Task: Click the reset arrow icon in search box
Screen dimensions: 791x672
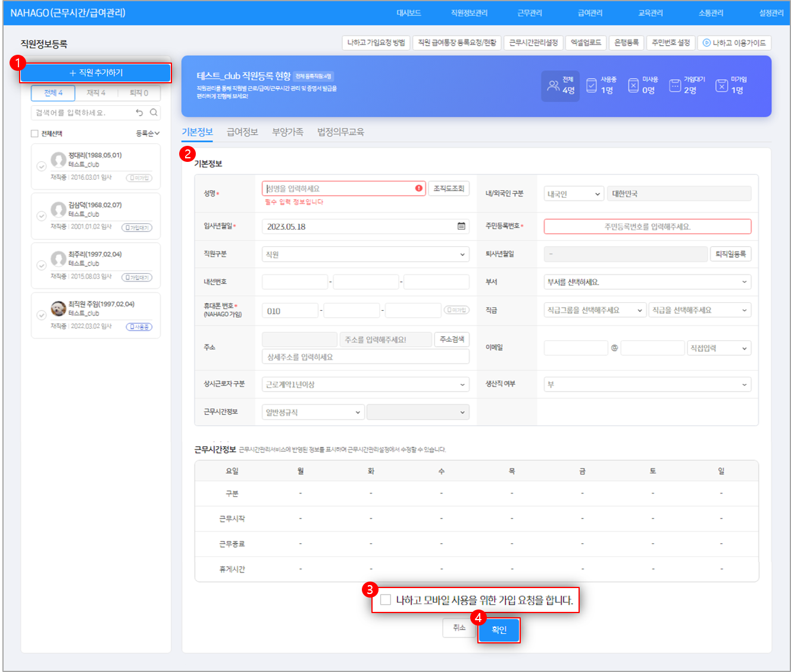Action: [139, 112]
